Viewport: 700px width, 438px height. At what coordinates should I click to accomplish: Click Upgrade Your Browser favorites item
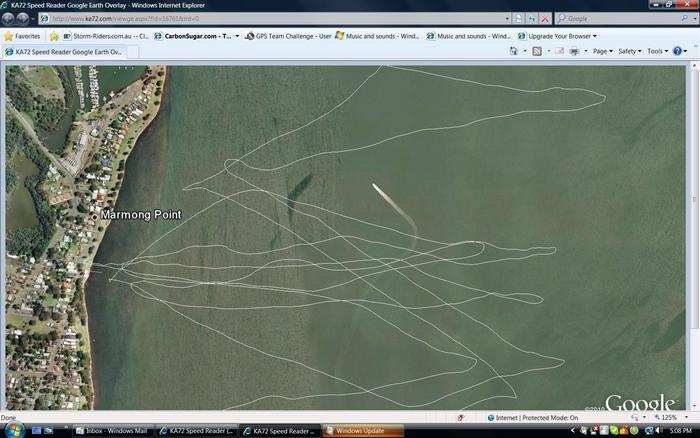click(x=556, y=36)
